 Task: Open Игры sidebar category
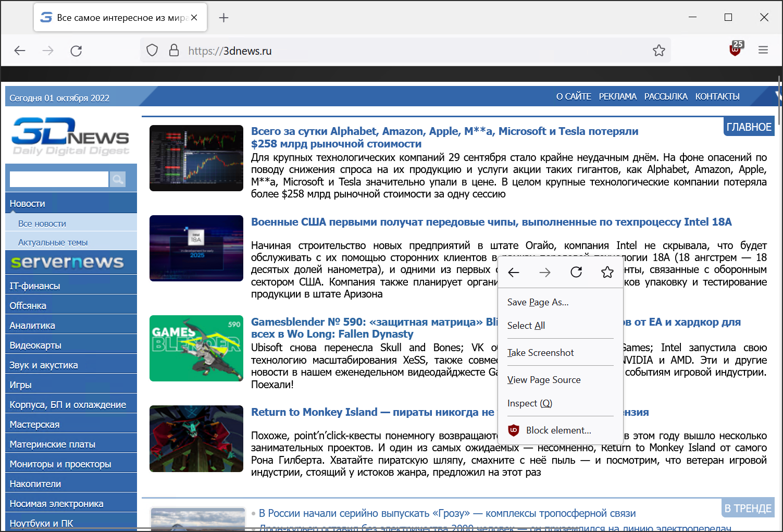point(71,385)
